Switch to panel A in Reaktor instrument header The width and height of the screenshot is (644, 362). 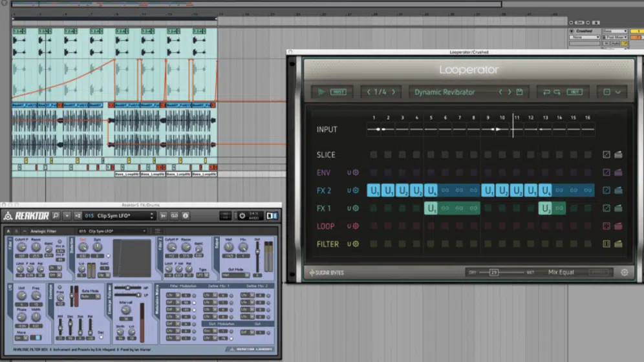pos(8,231)
